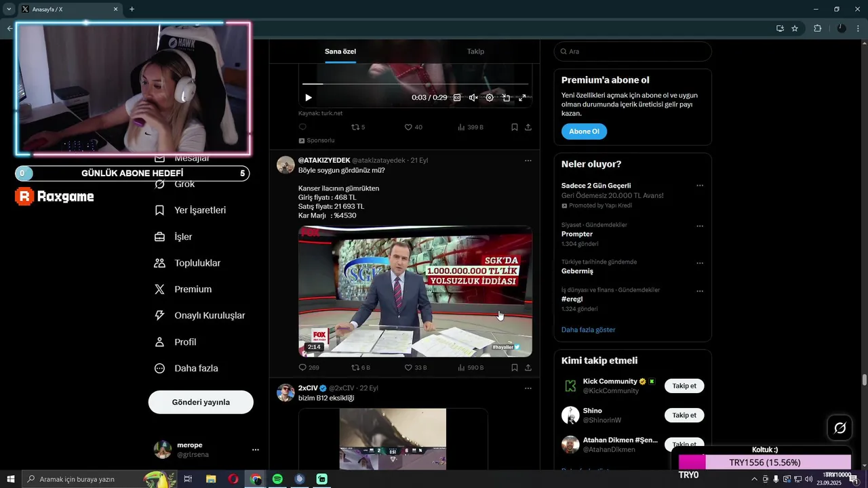Open Spotify from the taskbar

[x=277, y=479]
